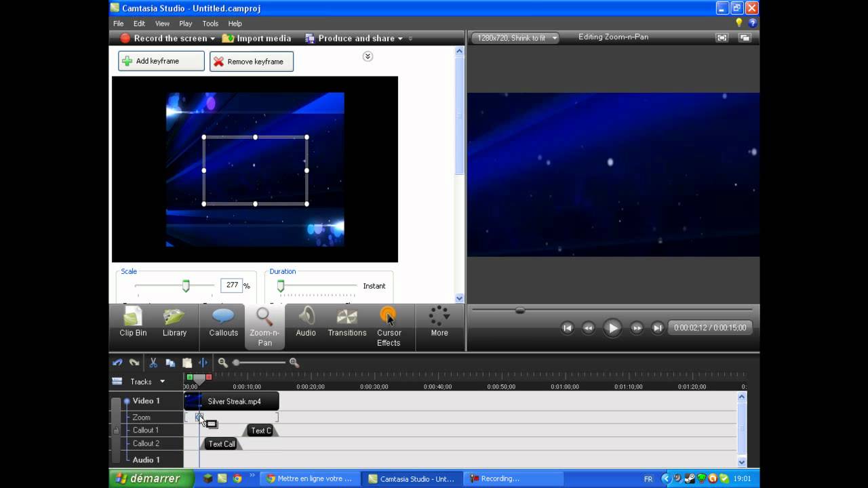Click Add keyframe button

click(x=161, y=61)
